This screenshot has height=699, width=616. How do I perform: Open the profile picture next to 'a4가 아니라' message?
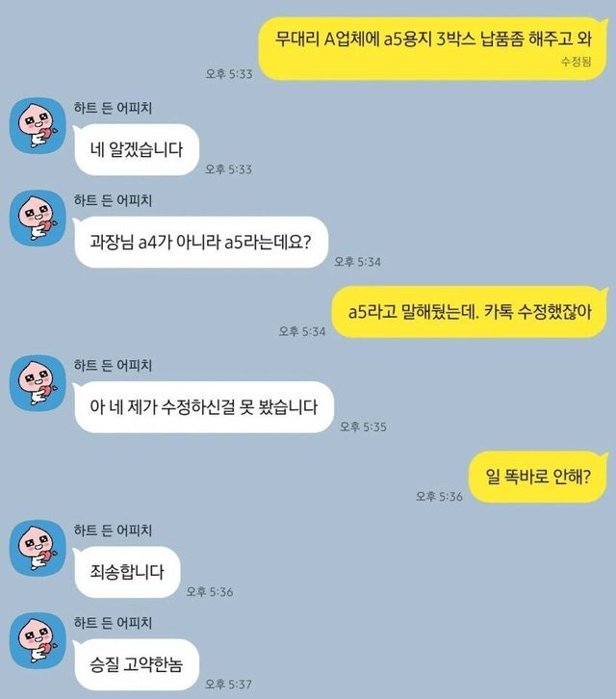[38, 219]
